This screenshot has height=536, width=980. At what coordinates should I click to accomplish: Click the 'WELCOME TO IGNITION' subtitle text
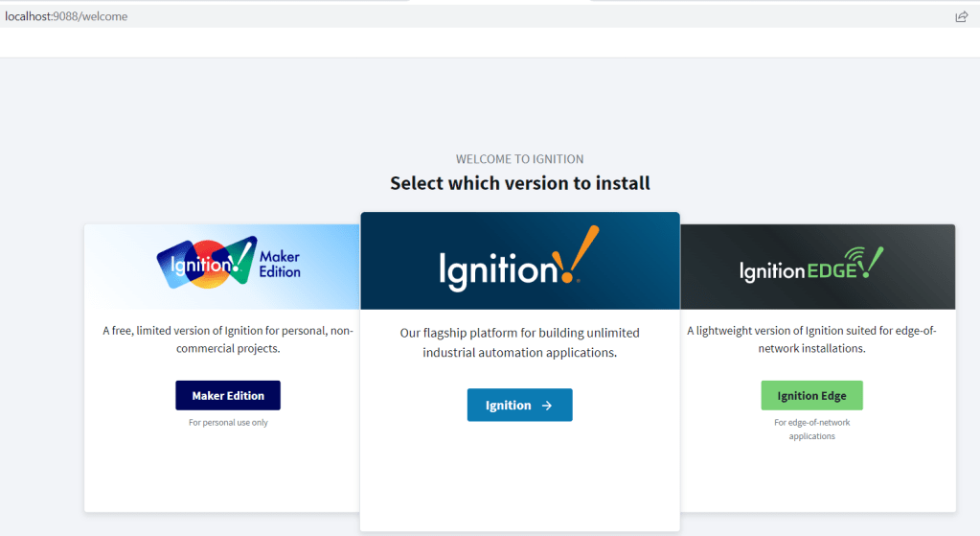[519, 159]
